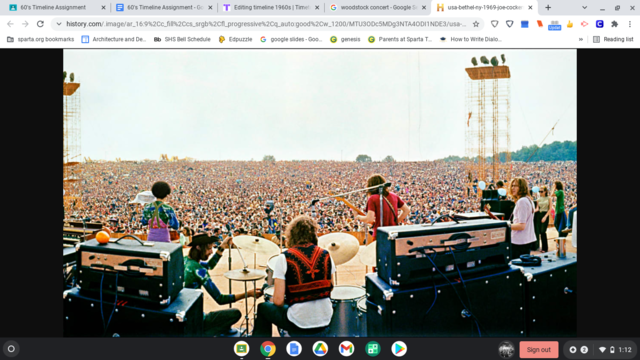The width and height of the screenshot is (640, 360).
Task: Open Google Play Store from the shelf
Action: 399,349
